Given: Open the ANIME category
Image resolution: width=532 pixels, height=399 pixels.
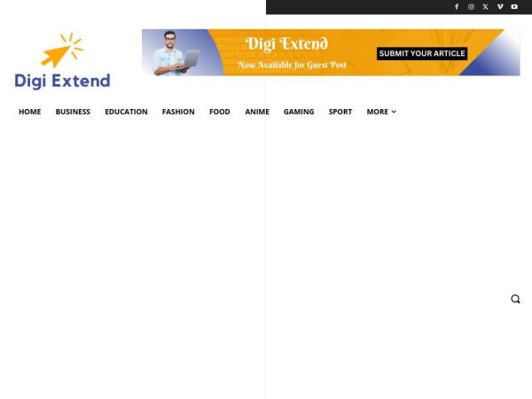Looking at the screenshot, I should tap(257, 112).
